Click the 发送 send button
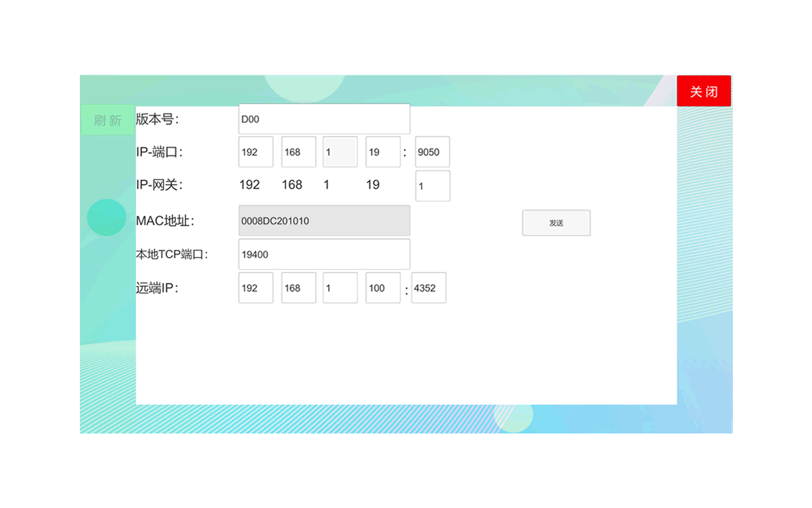Image resolution: width=812 pixels, height=508 pixels. tap(556, 223)
